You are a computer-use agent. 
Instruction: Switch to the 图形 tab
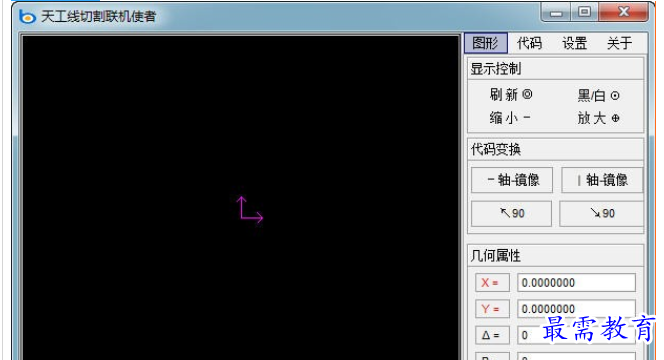click(x=486, y=43)
